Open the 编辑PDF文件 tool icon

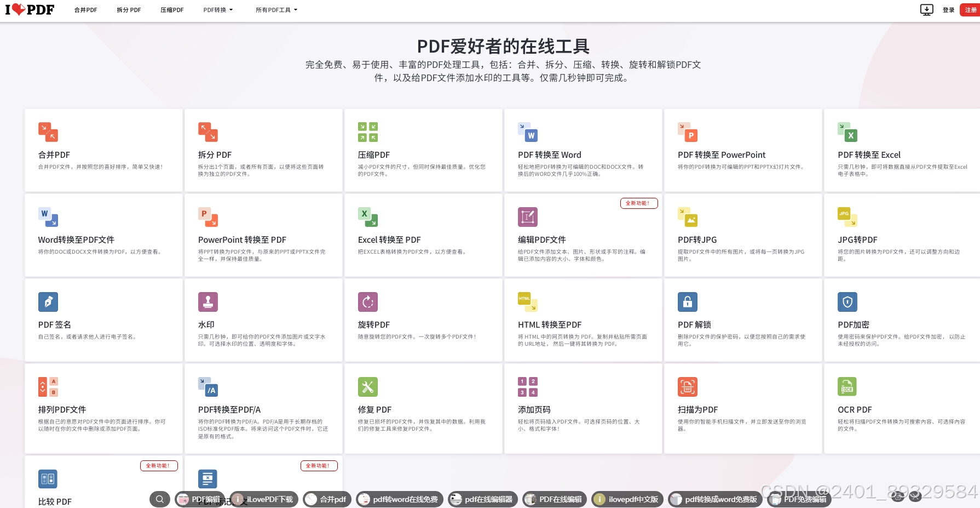click(528, 217)
